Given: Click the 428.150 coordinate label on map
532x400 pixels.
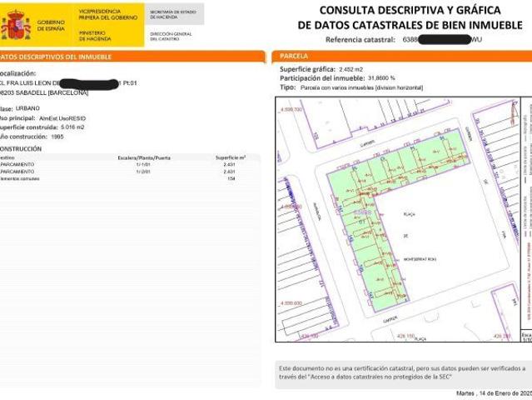Looking at the screenshot, I should tap(405, 336).
